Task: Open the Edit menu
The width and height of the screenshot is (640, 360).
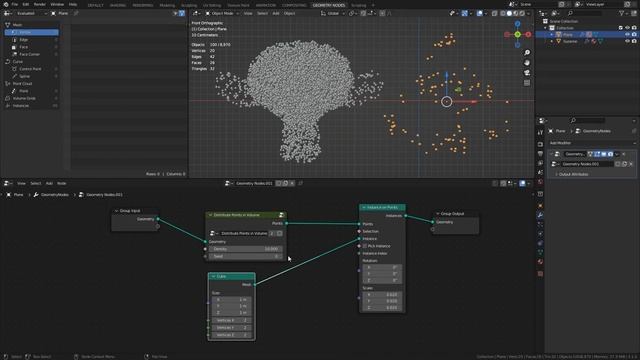Action: tap(26, 4)
